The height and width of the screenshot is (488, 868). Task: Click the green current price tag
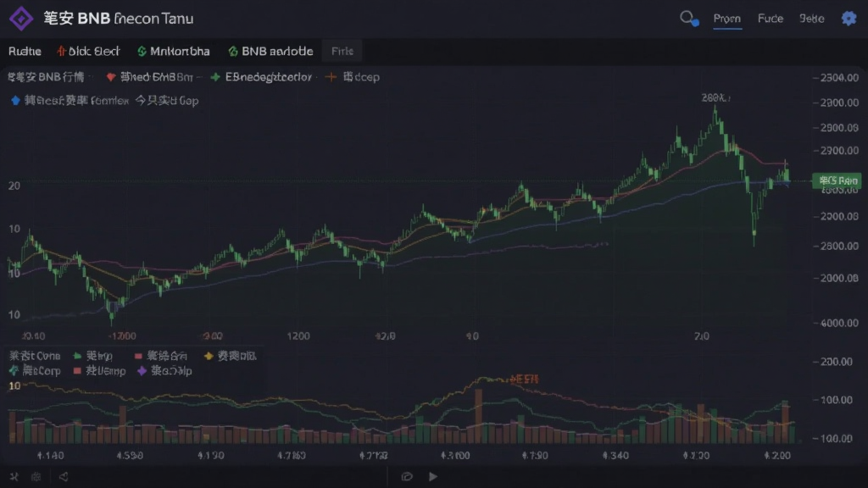pyautogui.click(x=837, y=180)
